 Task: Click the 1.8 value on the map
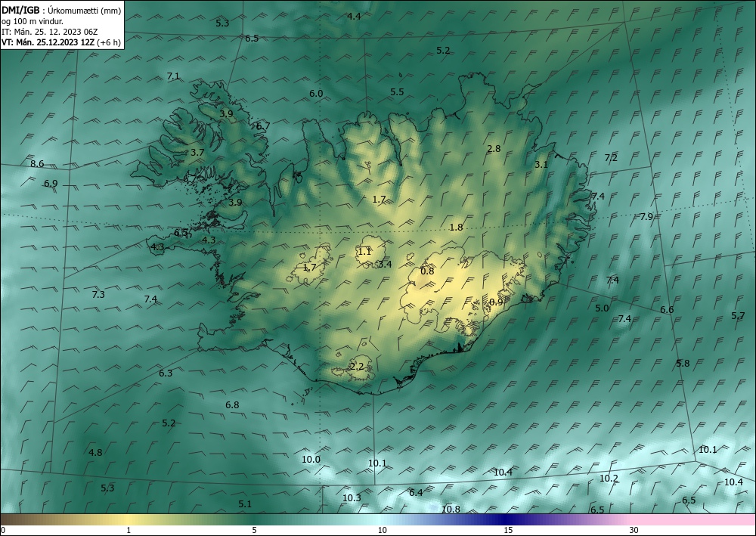[456, 228]
